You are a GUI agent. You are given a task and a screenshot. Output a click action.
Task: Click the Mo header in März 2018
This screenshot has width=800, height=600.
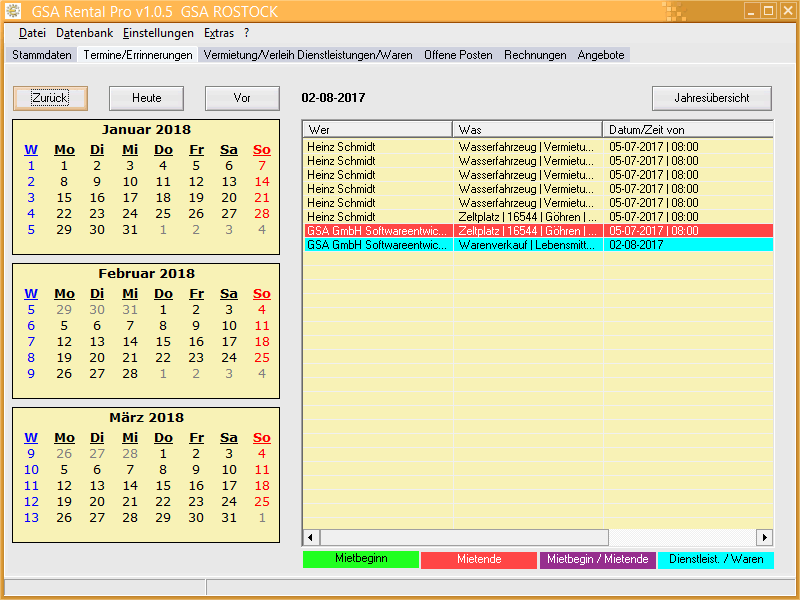[64, 437]
